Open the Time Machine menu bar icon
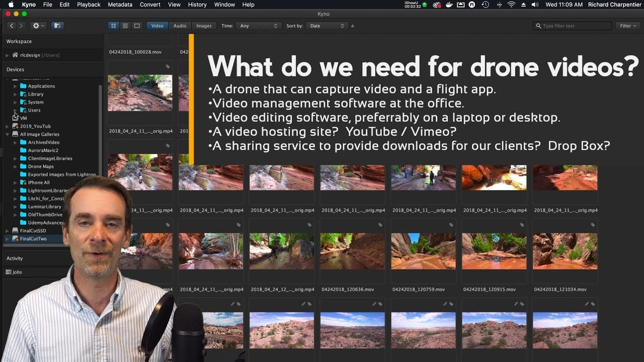Viewport: 644px width, 362px height. tap(486, 5)
